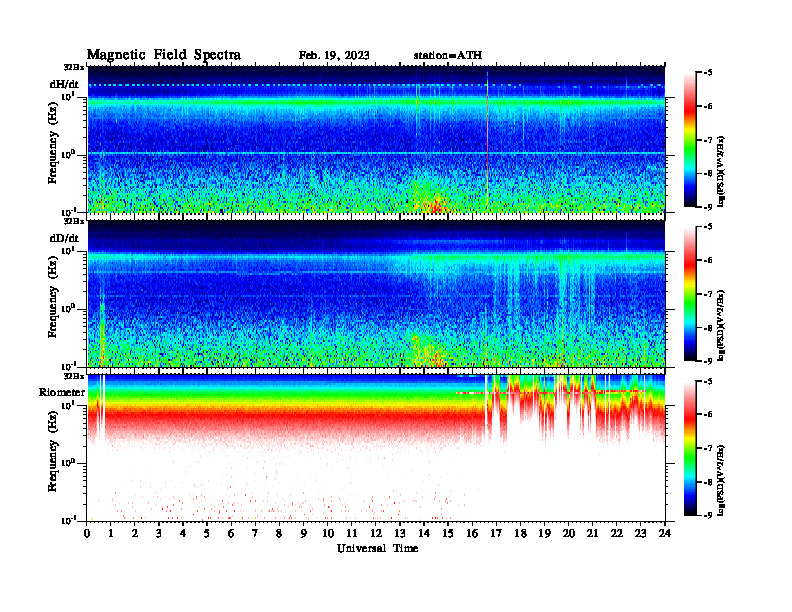Click hour "24" on the time axis
Viewport: 792px width, 612px height.
pos(665,534)
